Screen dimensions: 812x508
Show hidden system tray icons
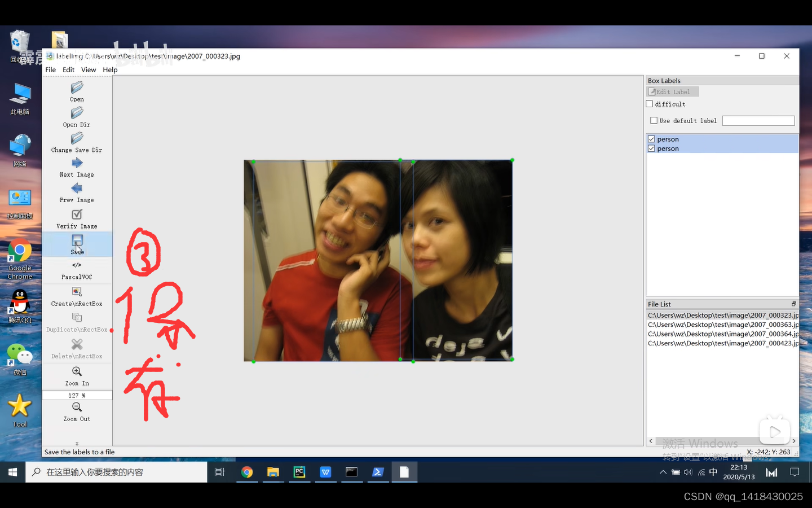[663, 472]
